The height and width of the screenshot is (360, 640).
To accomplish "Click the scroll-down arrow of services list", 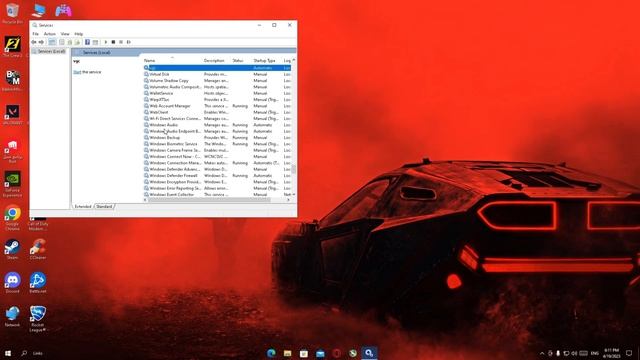I will 293,195.
